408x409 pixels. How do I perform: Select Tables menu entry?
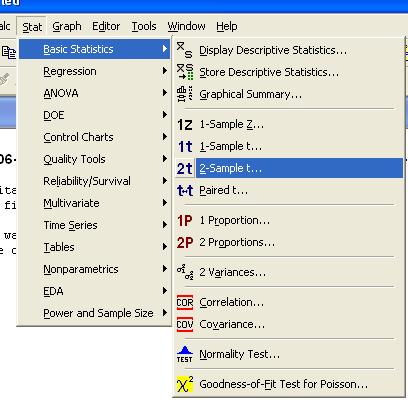coord(95,247)
